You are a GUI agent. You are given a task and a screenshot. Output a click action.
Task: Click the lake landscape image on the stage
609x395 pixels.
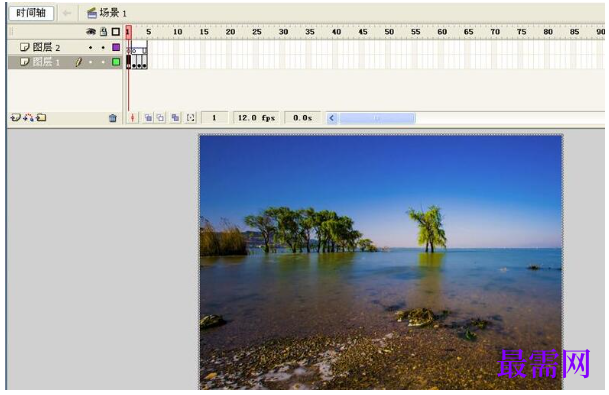tap(381, 262)
